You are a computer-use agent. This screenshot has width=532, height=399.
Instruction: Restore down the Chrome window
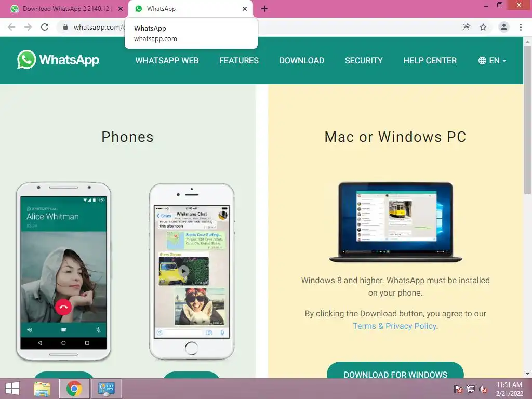[499, 5]
